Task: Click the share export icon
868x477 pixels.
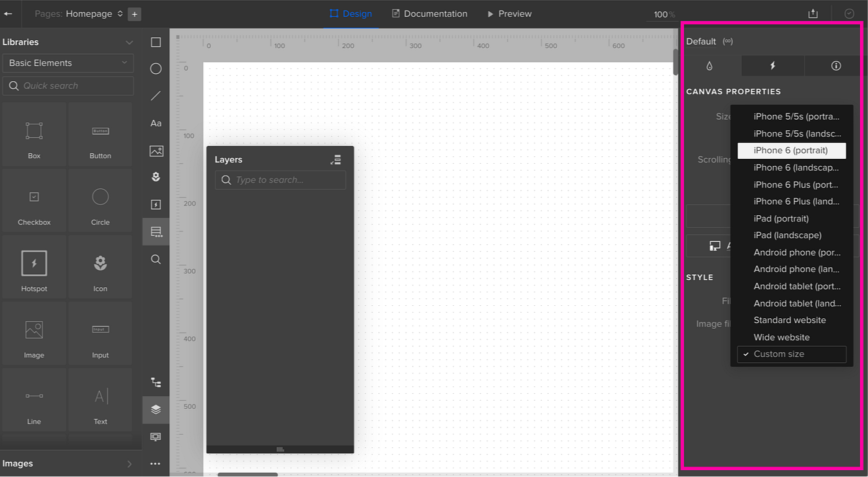Action: coord(813,14)
